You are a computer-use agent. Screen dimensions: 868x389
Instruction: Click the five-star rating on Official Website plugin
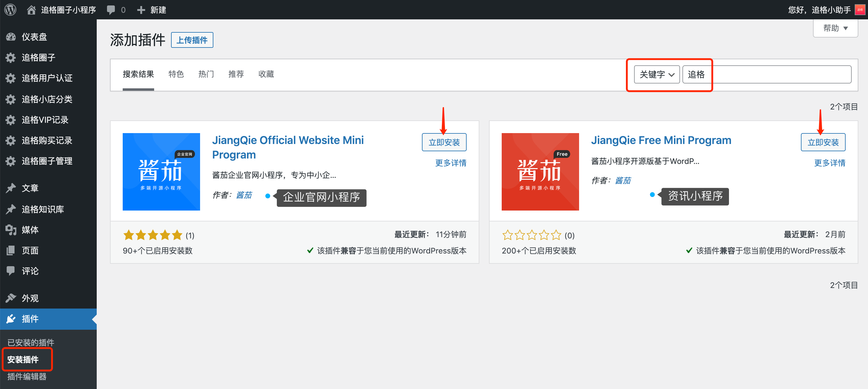153,235
